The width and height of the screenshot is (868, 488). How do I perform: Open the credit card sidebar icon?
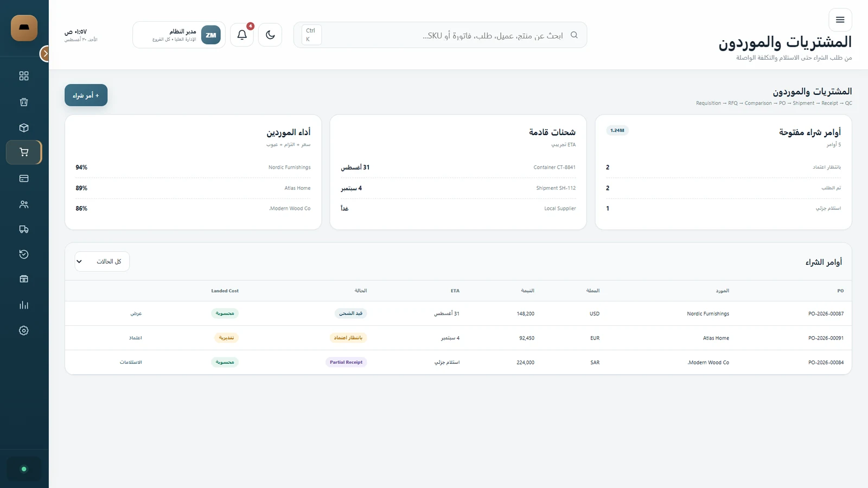pos(24,178)
